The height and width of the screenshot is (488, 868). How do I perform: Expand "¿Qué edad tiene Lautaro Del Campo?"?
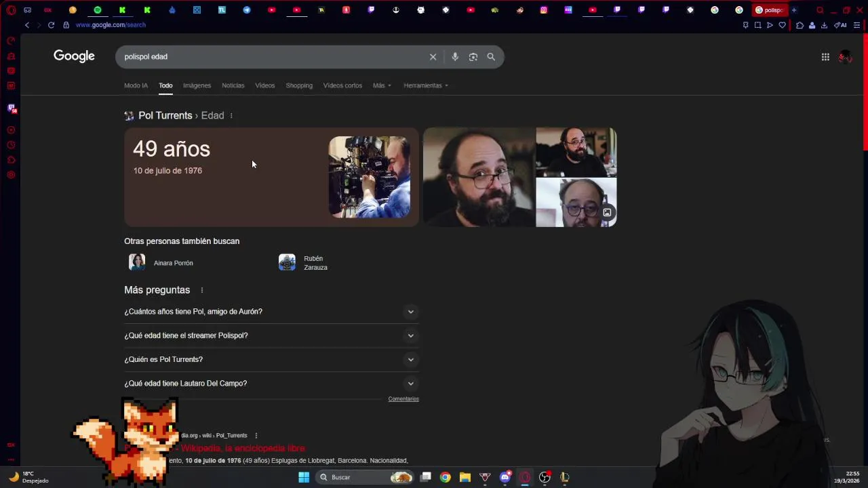271,384
